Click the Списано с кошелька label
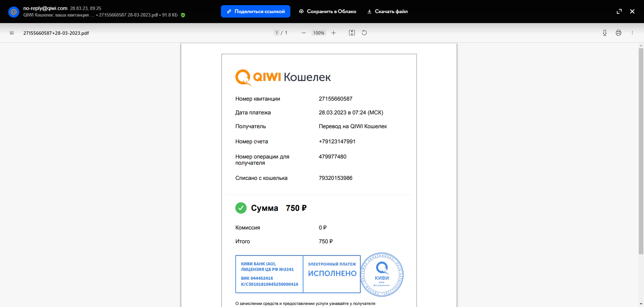This screenshot has width=644, height=307. [261, 178]
